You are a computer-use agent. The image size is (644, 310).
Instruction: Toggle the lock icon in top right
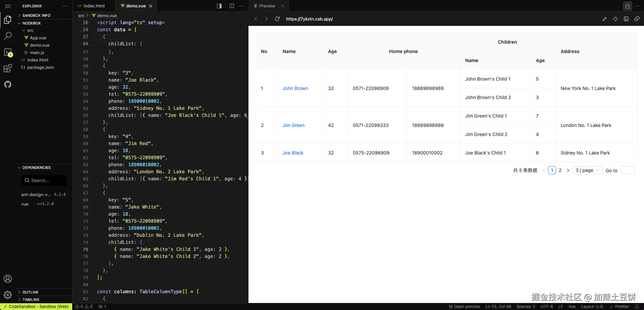point(627,6)
